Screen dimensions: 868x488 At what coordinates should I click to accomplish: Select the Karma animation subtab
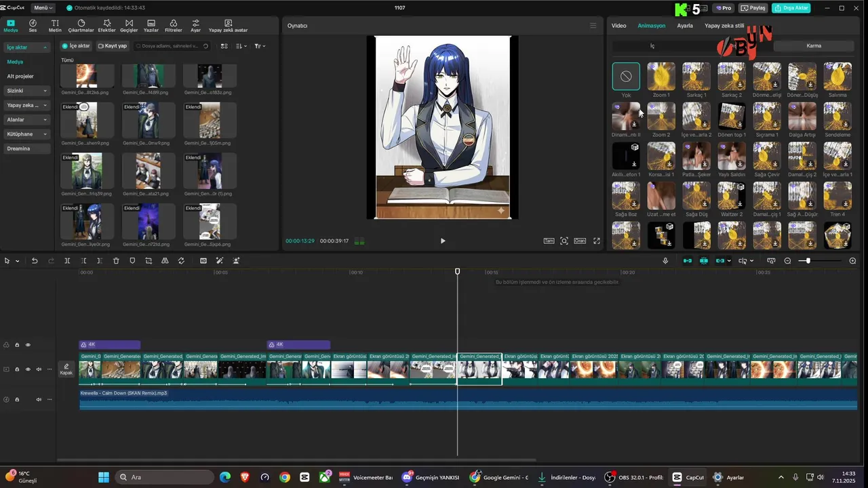point(814,46)
